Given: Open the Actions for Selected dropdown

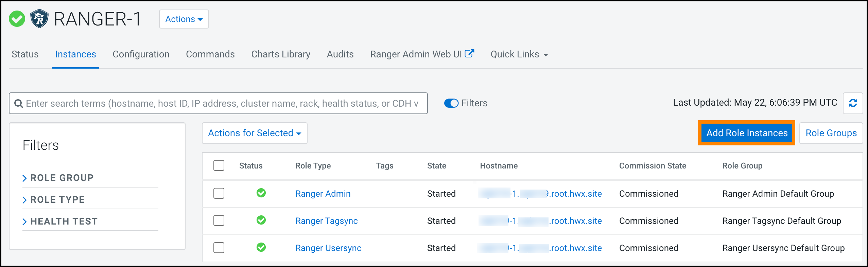Looking at the screenshot, I should point(255,133).
